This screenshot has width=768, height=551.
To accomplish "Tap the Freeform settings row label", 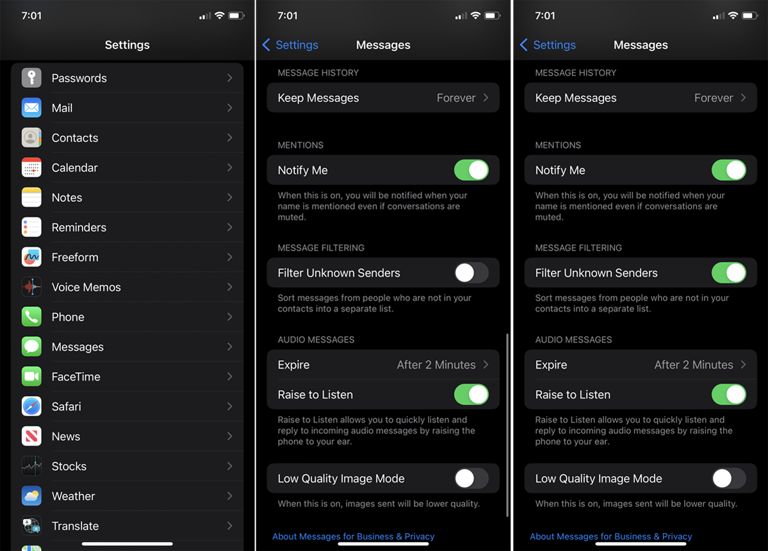I will point(75,258).
